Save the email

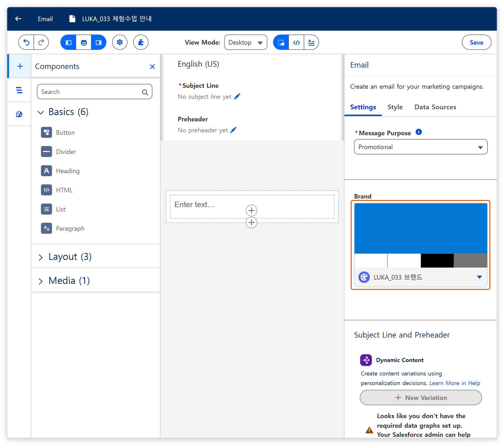coord(476,42)
